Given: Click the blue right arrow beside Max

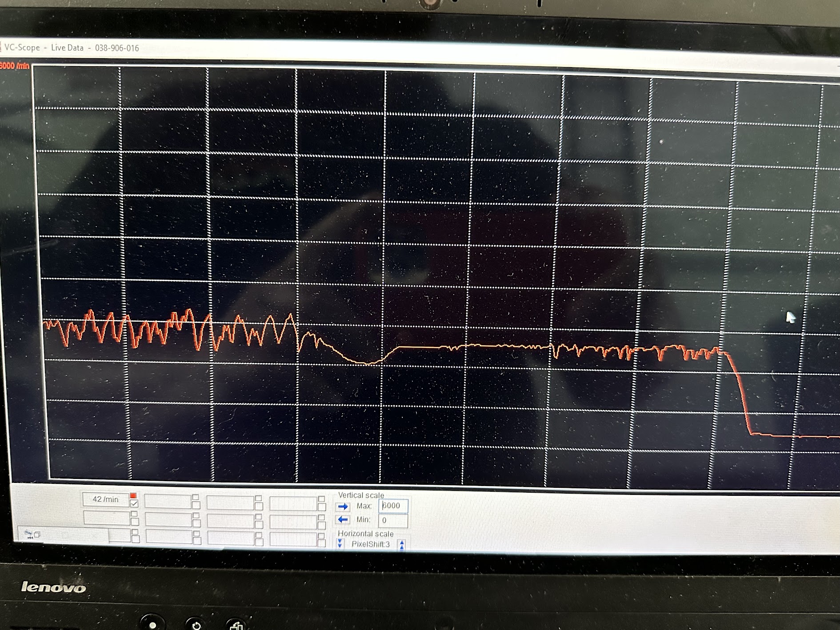Looking at the screenshot, I should (x=343, y=506).
